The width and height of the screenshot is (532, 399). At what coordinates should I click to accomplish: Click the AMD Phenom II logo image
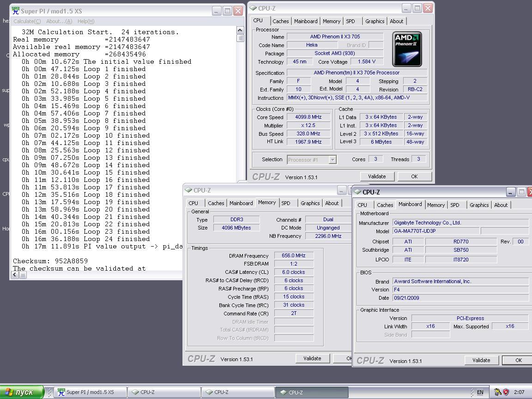(x=407, y=49)
